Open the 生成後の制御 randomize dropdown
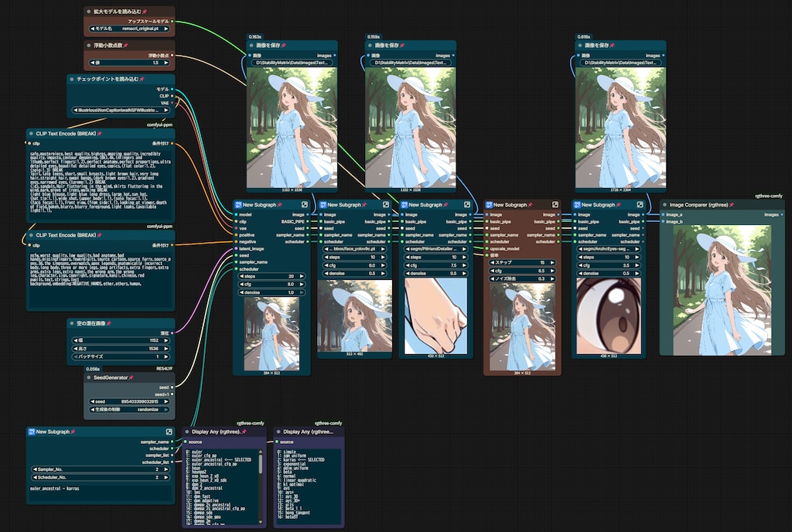Viewport: 792px width, 532px height. pyautogui.click(x=129, y=409)
